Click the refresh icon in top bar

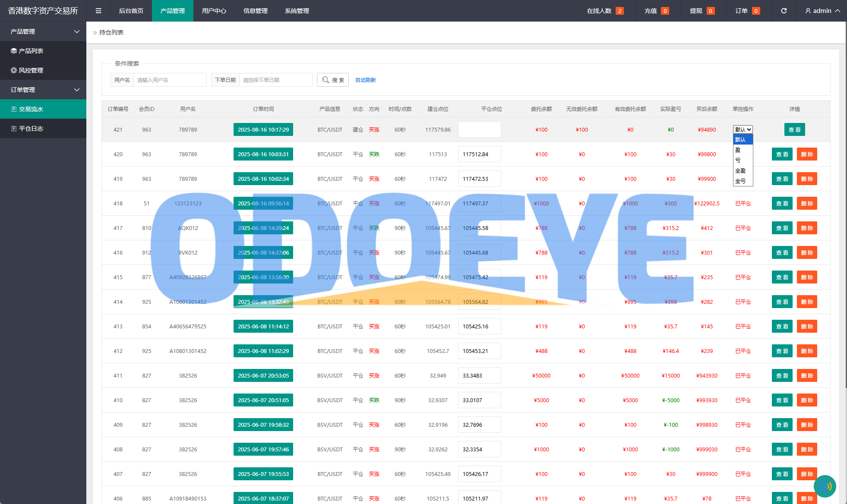(784, 11)
